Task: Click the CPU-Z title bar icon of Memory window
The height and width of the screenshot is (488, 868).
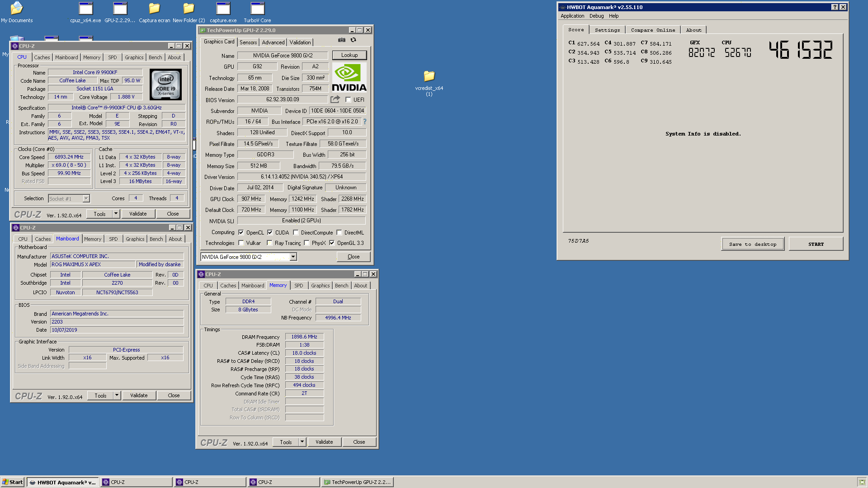Action: coord(201,274)
